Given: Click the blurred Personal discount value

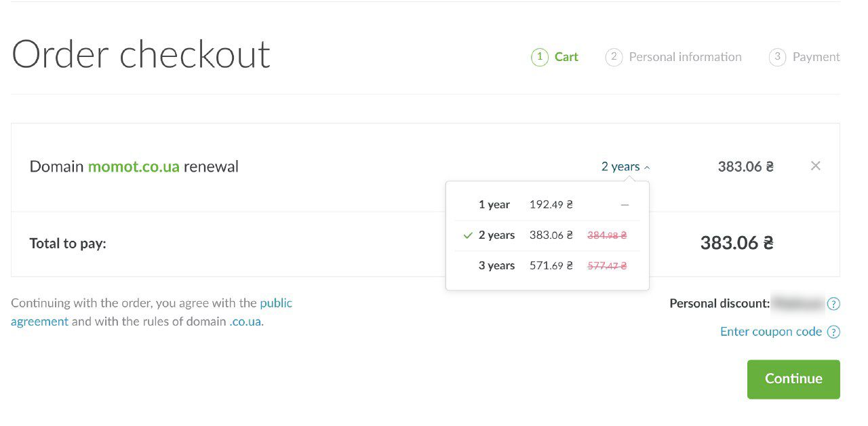Looking at the screenshot, I should point(797,304).
